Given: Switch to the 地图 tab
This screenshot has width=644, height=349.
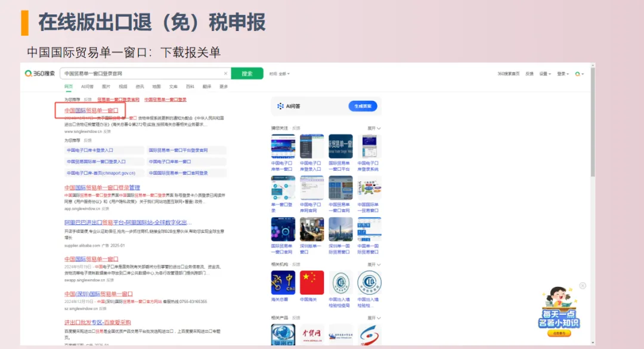Looking at the screenshot, I should pyautogui.click(x=156, y=87).
